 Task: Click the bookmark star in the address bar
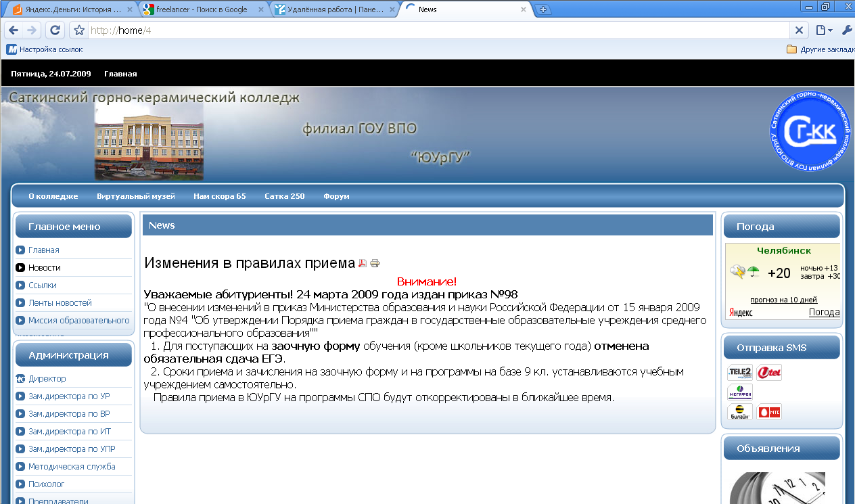click(x=79, y=30)
